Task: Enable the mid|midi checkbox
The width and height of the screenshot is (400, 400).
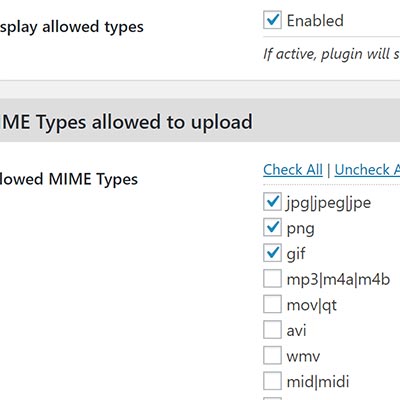Action: pyautogui.click(x=272, y=381)
